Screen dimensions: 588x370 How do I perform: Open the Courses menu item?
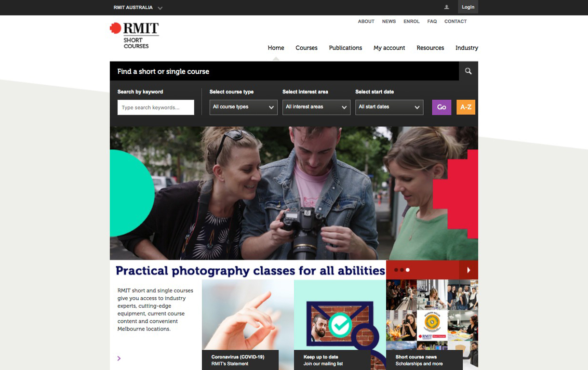tap(307, 48)
